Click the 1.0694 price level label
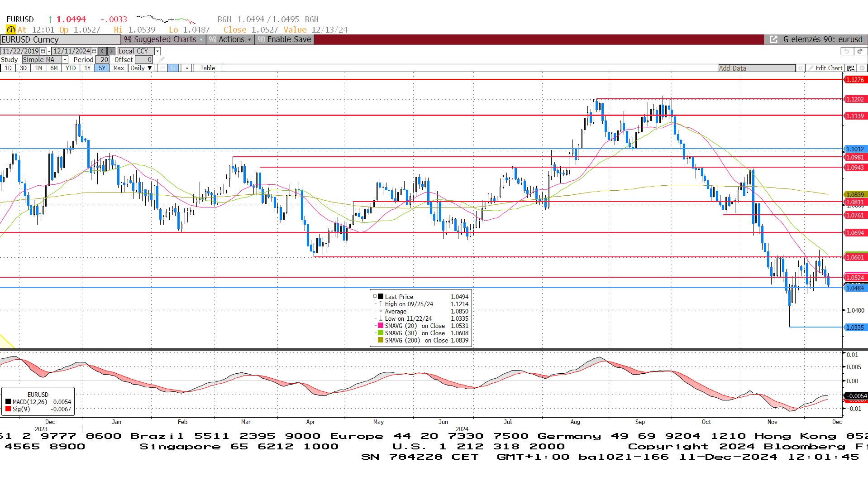This screenshot has height=482, width=868. [855, 233]
